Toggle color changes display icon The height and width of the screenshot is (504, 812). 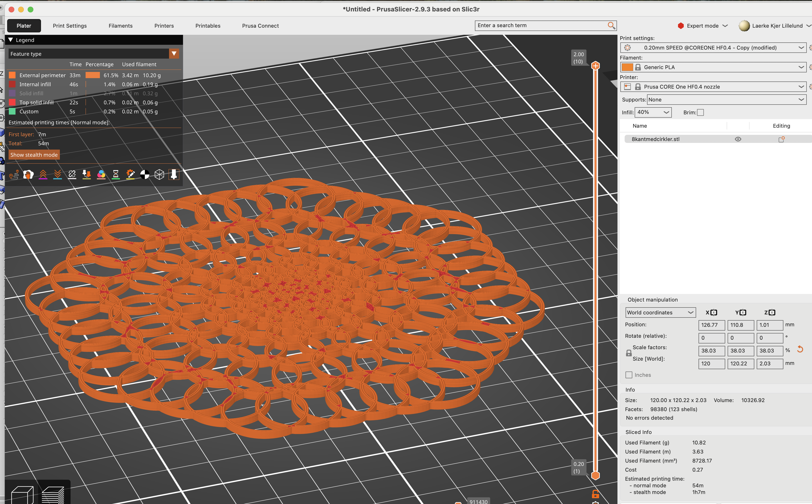click(101, 174)
